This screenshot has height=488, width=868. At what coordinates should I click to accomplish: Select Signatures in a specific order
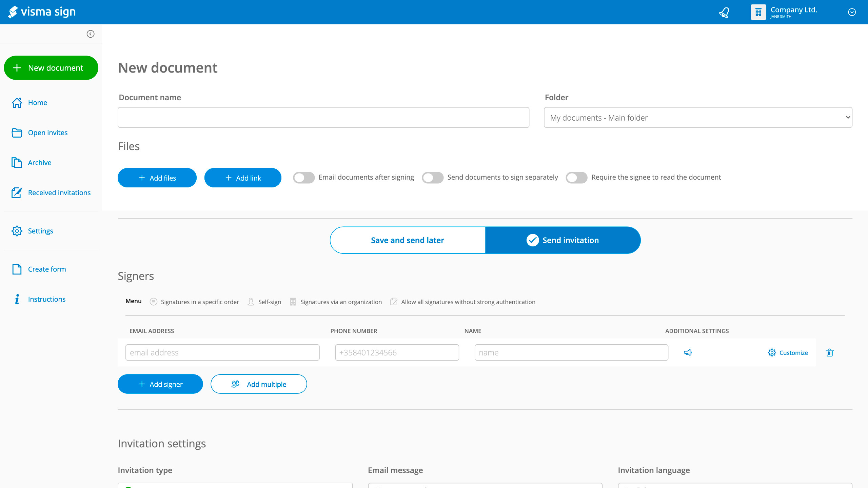[x=200, y=302]
